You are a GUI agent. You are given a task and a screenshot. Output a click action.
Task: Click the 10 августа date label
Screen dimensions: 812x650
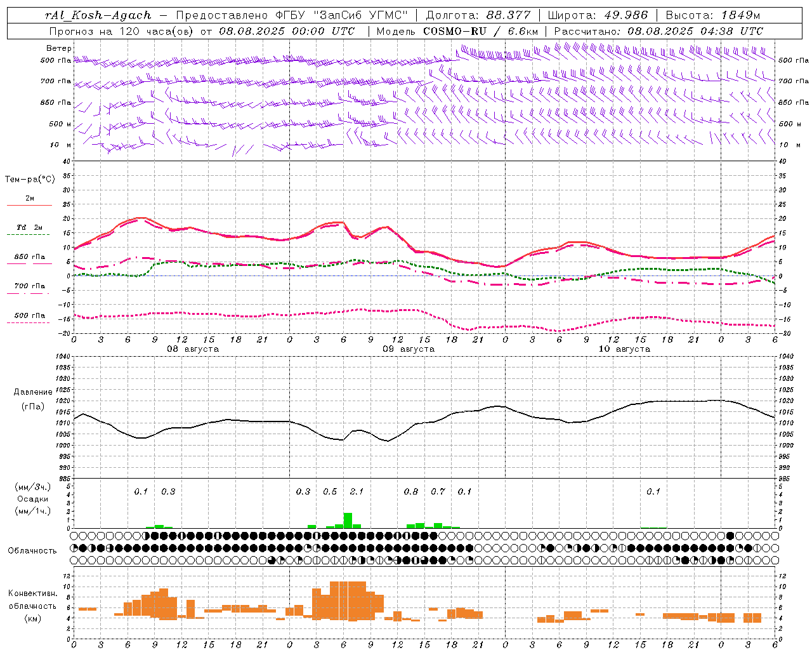pos(624,349)
